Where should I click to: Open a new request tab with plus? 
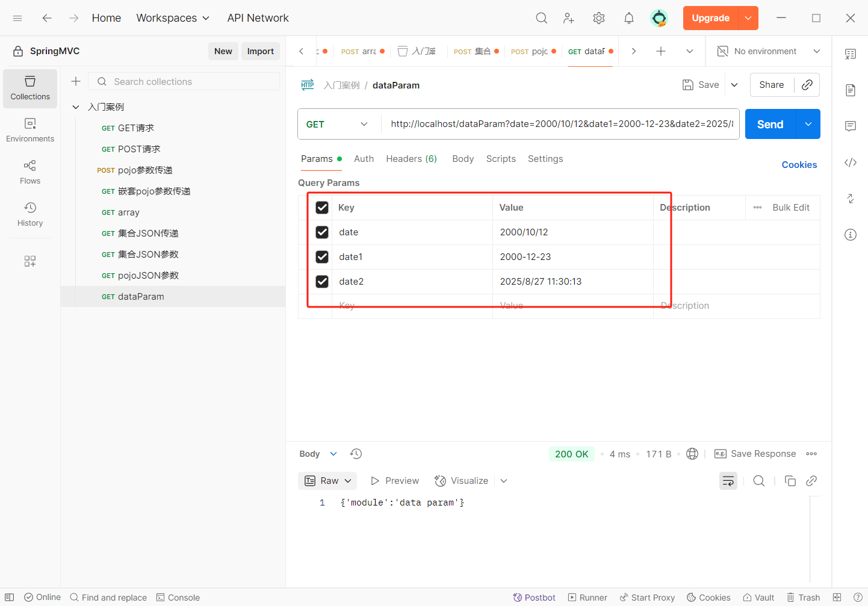coord(661,51)
